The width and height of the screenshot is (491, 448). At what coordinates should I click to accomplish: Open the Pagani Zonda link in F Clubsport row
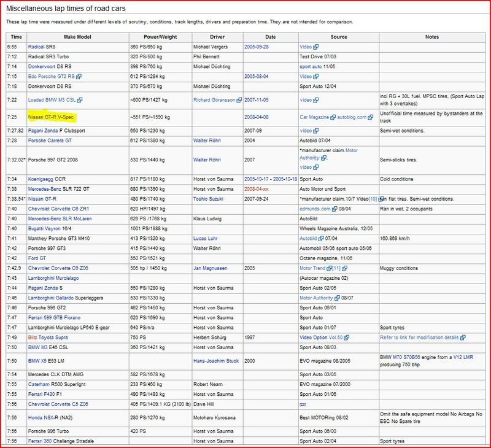coord(43,131)
